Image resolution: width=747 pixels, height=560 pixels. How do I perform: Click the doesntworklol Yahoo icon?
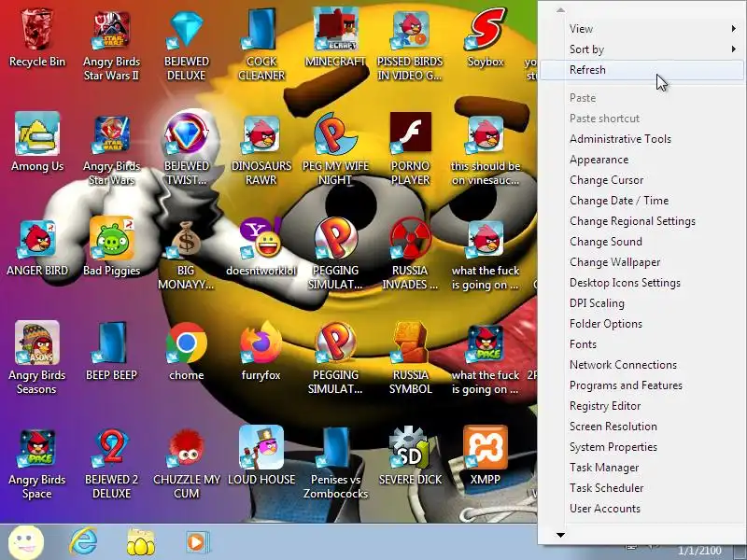click(261, 239)
